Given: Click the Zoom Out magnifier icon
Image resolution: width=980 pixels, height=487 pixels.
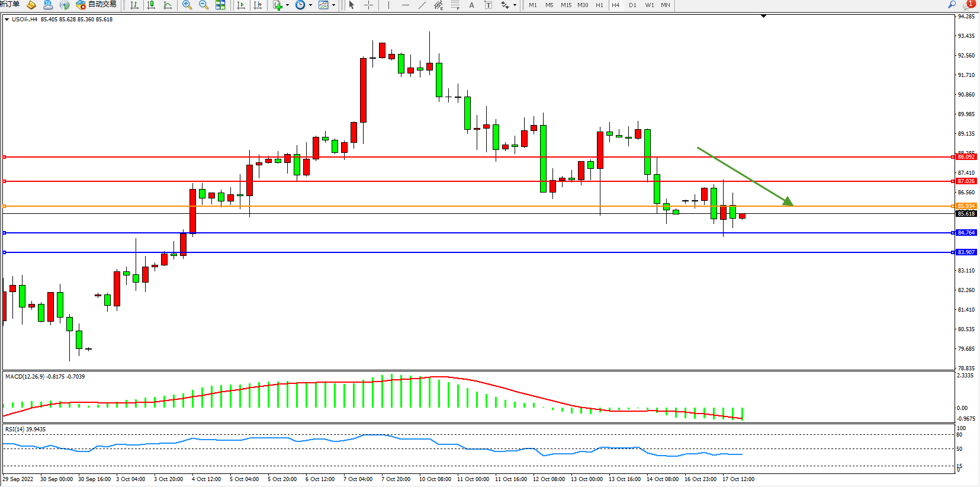Looking at the screenshot, I should tap(204, 5).
